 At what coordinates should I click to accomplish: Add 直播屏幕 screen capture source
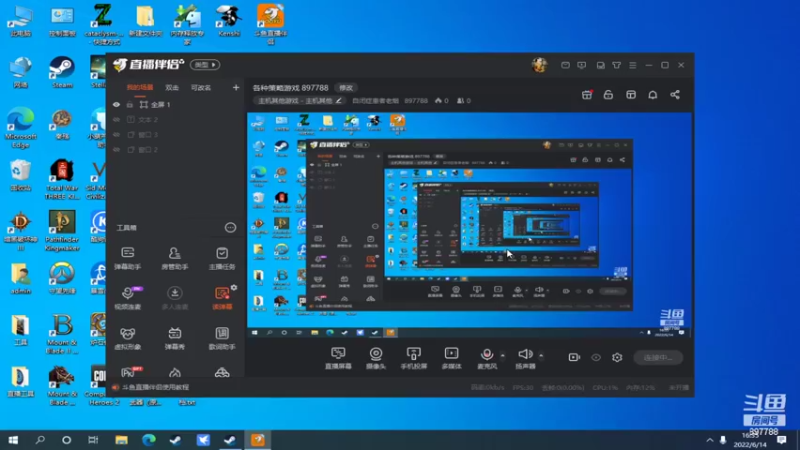pos(338,358)
